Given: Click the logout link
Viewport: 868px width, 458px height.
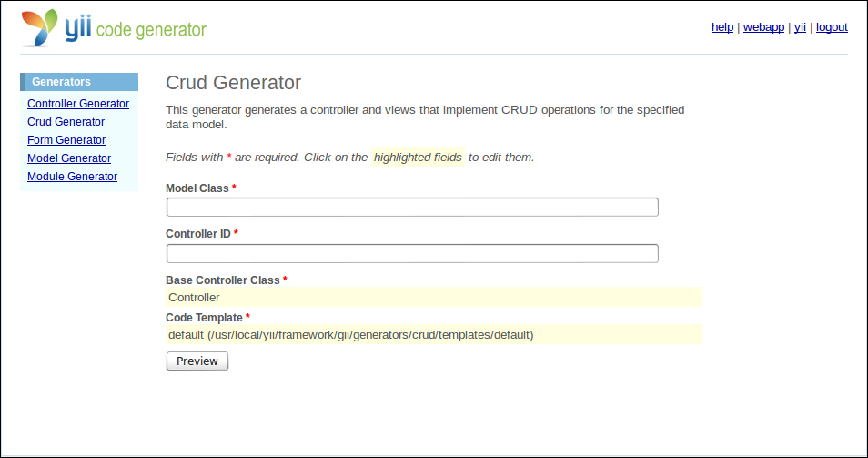Looking at the screenshot, I should 832,27.
